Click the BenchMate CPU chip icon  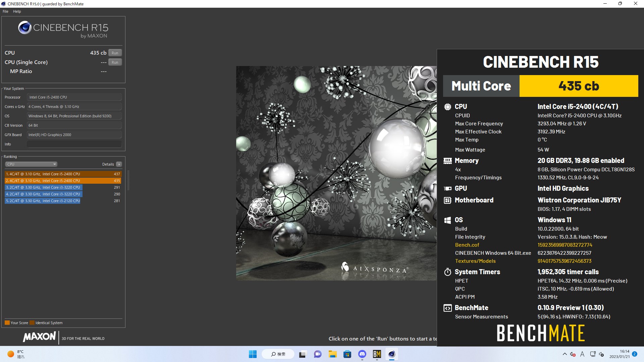click(447, 107)
